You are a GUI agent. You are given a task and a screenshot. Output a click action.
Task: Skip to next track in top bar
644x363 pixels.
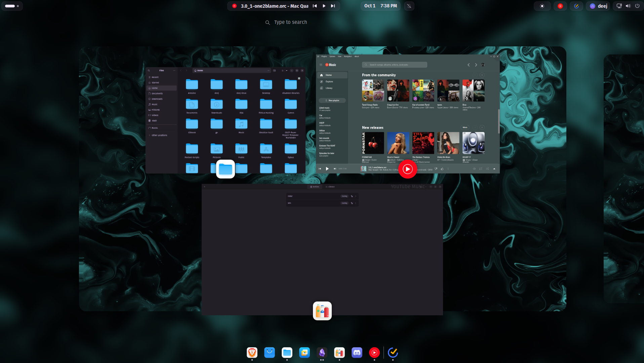333,6
